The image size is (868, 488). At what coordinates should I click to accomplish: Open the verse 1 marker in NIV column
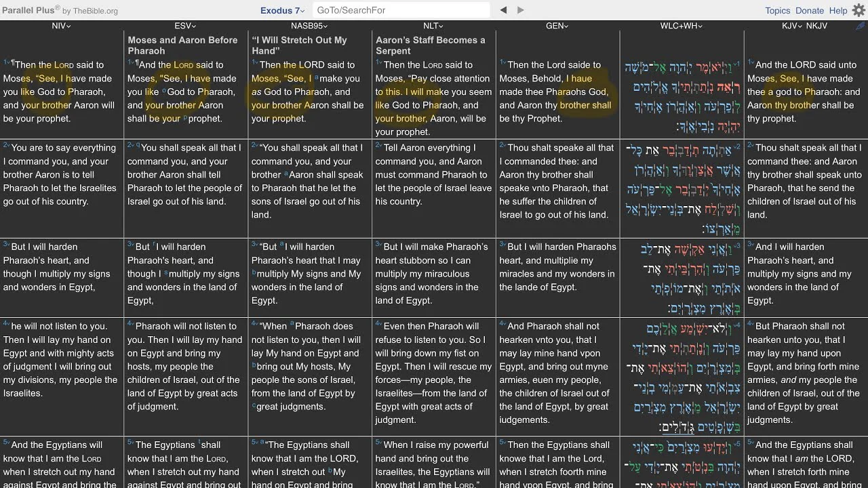[6, 62]
